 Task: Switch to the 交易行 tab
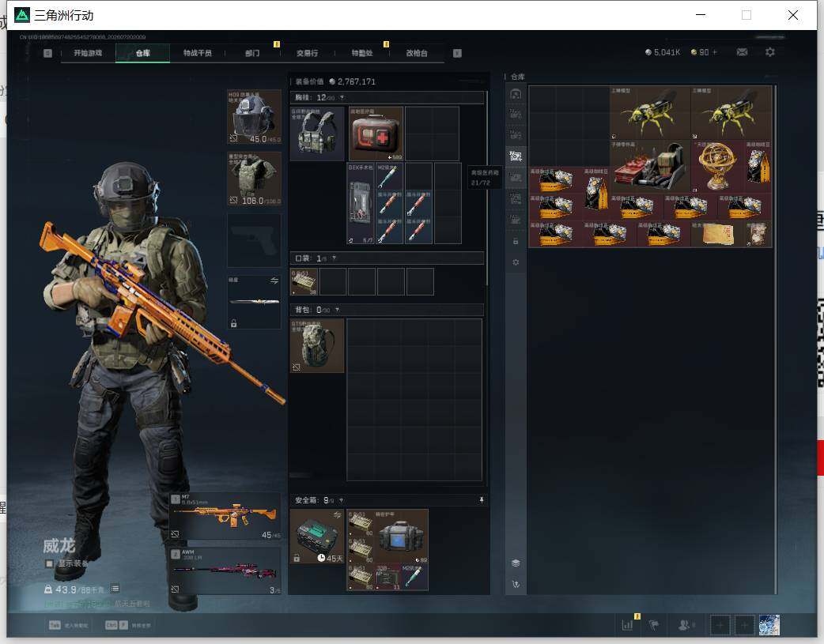(x=307, y=53)
